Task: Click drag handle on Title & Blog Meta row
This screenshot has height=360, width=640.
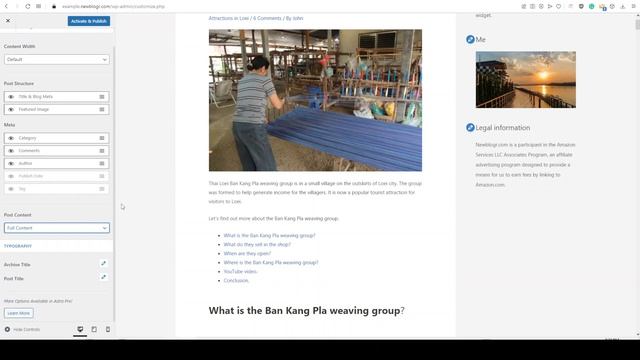Action: click(102, 97)
